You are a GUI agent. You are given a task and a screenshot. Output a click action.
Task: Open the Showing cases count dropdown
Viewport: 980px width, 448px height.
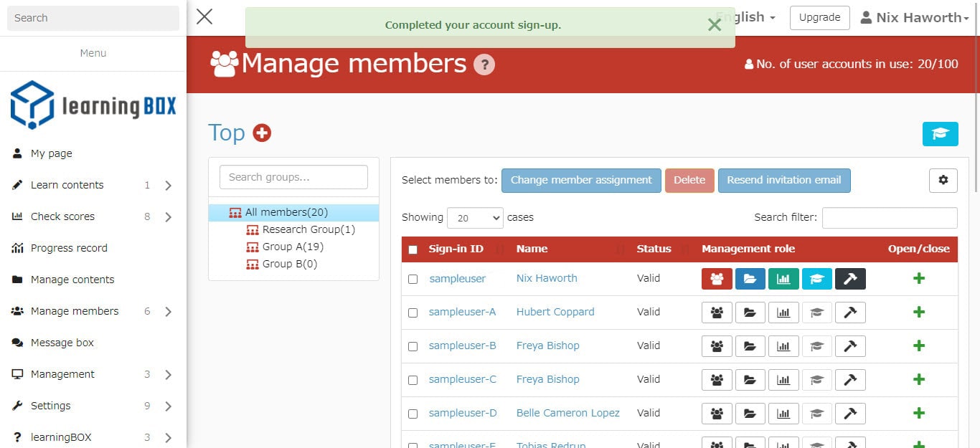(x=475, y=218)
